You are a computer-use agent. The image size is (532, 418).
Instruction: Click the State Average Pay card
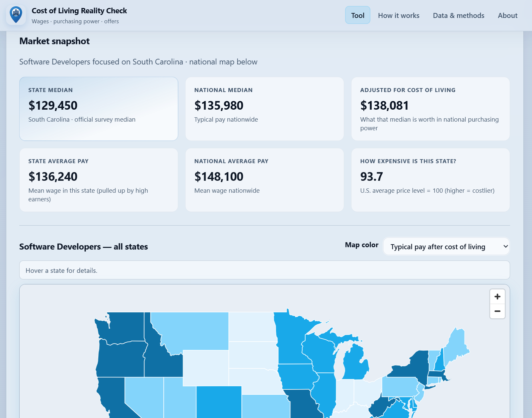point(99,180)
